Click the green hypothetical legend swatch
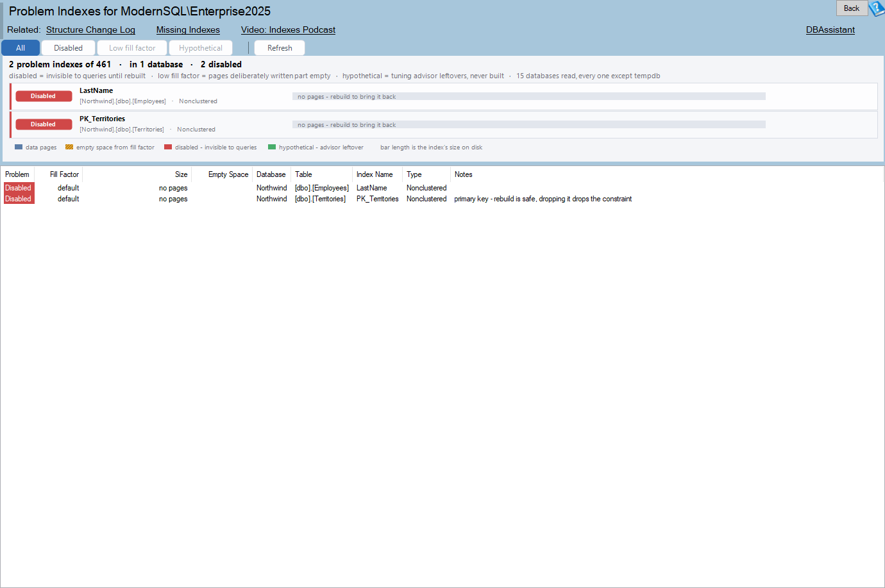The height and width of the screenshot is (588, 885). point(272,147)
